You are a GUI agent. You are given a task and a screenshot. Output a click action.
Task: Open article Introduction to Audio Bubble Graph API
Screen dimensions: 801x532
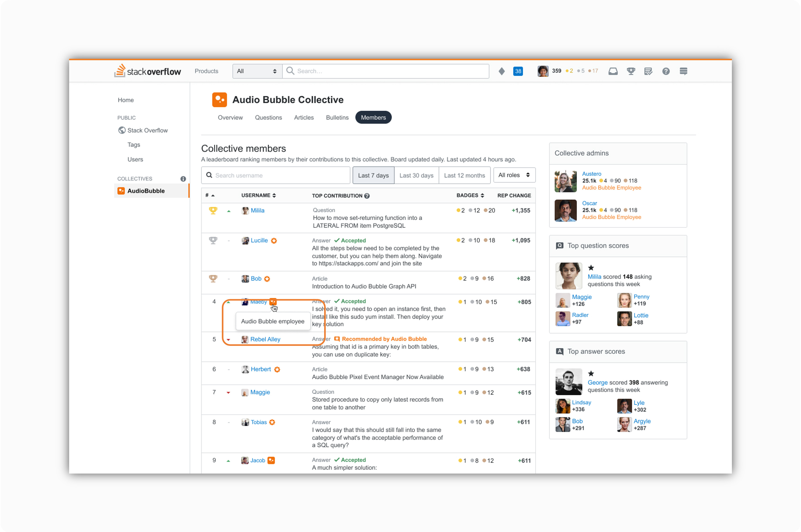pyautogui.click(x=364, y=286)
